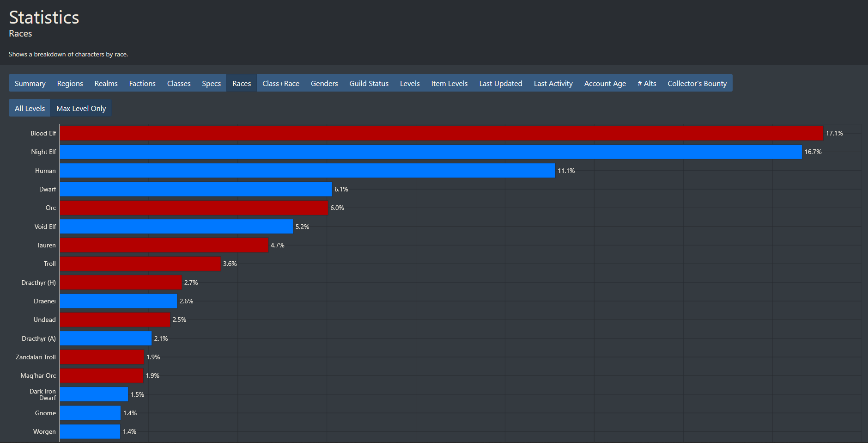Click the breakdown by race description text

coord(68,54)
